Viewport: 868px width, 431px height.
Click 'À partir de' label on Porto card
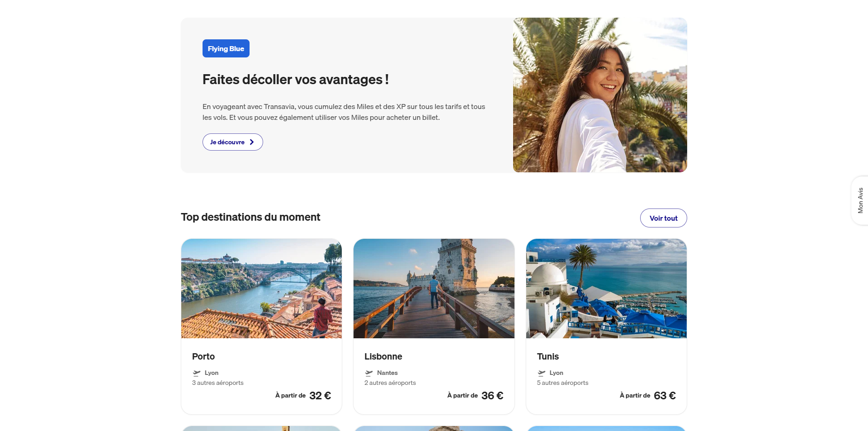pos(291,395)
